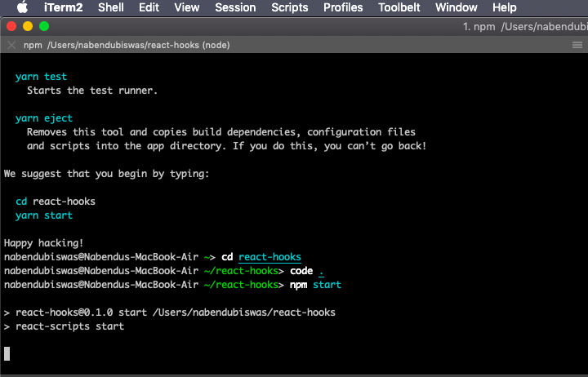The image size is (588, 377).
Task: Open the View menu
Action: 187,7
